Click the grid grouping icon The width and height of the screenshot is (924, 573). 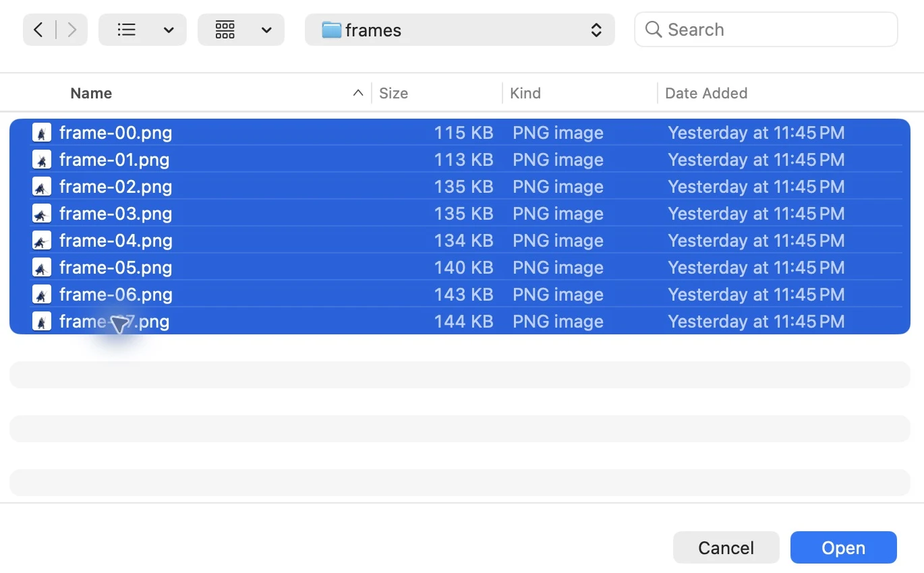point(225,30)
